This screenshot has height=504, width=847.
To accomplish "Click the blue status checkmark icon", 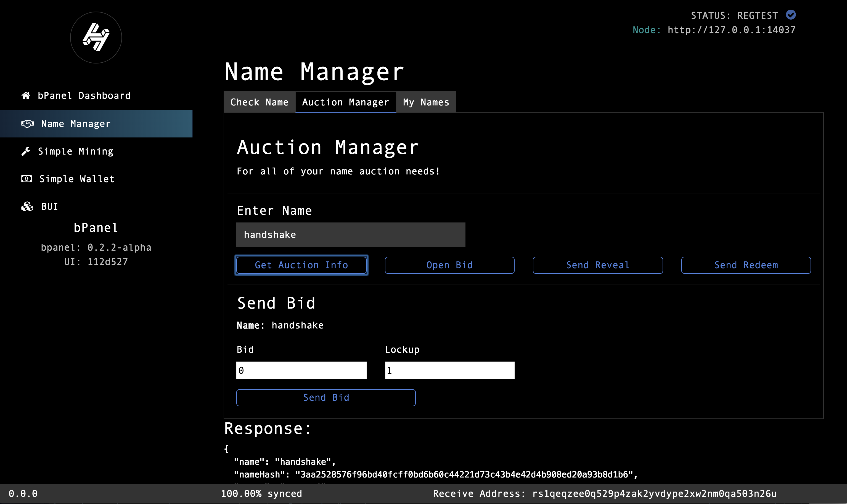I will coord(791,15).
